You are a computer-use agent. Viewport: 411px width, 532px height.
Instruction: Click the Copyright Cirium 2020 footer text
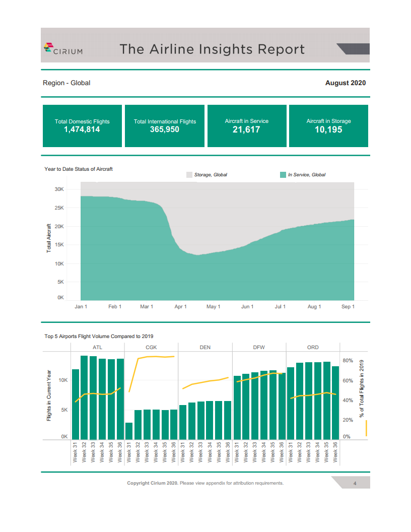pyautogui.click(x=205, y=483)
